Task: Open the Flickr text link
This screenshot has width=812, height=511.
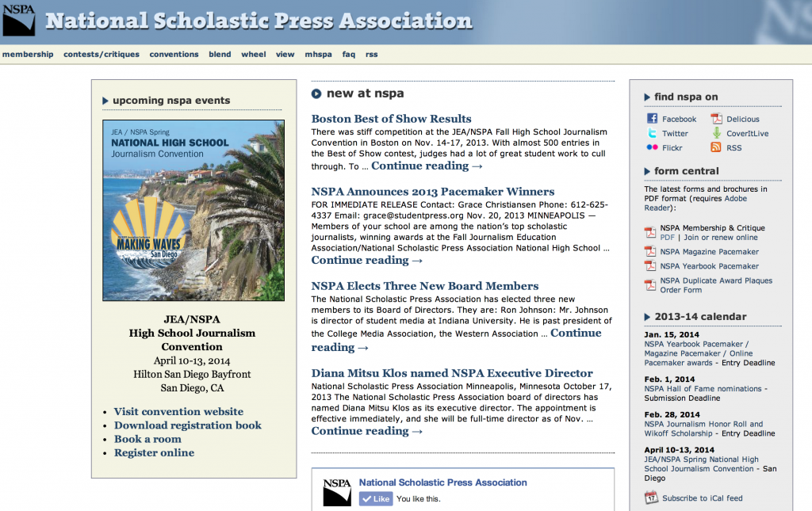Action: coord(672,148)
